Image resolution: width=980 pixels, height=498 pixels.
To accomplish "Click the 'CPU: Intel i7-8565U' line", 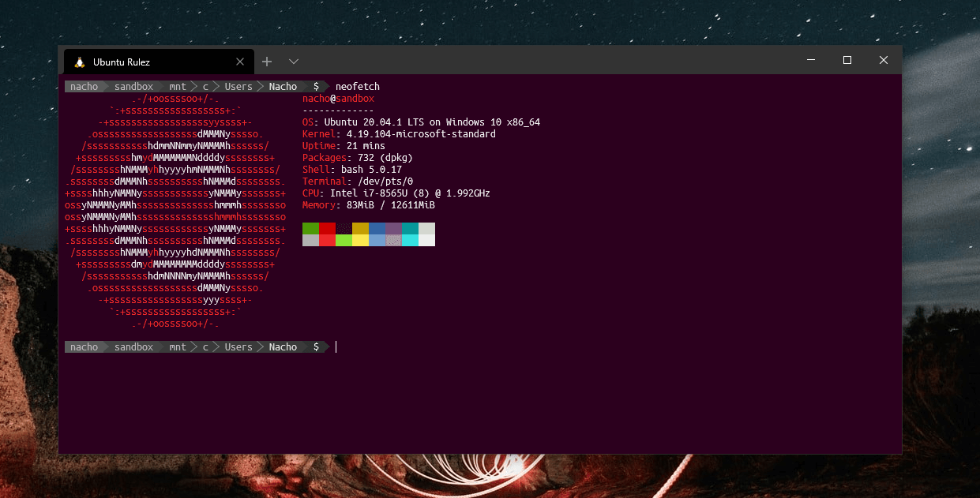I will click(396, 193).
